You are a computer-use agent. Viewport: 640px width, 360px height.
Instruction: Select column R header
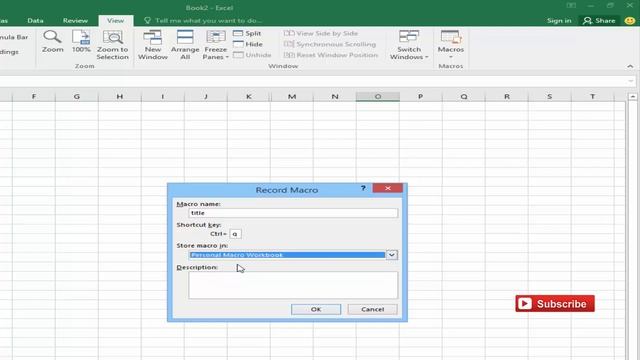pos(507,97)
